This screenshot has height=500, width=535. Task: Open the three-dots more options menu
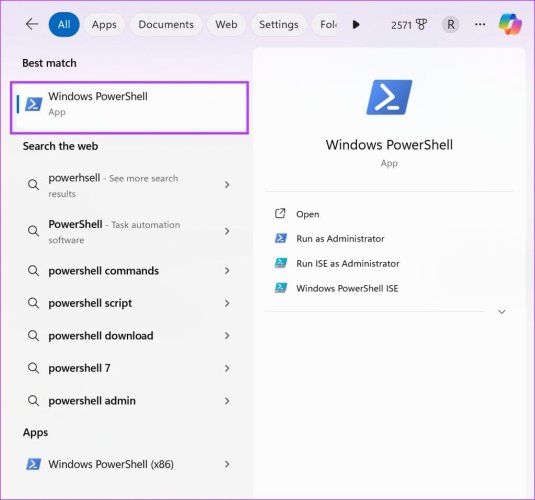480,25
